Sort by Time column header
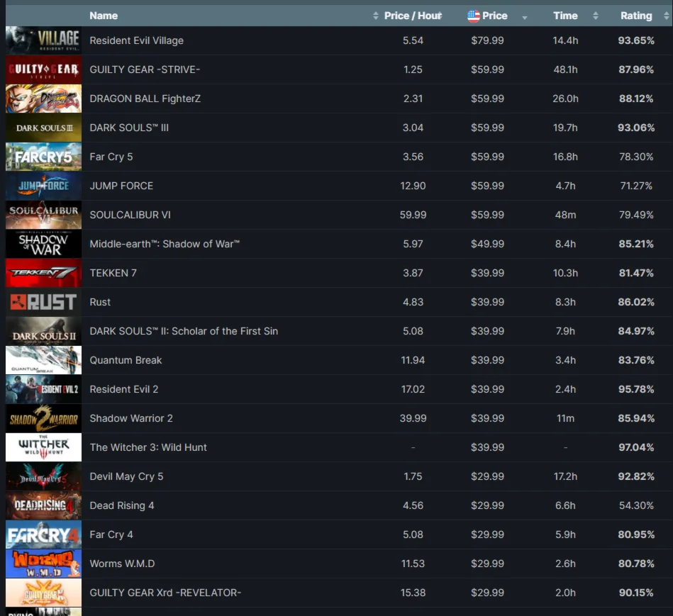Image resolution: width=673 pixels, height=616 pixels. click(x=564, y=16)
